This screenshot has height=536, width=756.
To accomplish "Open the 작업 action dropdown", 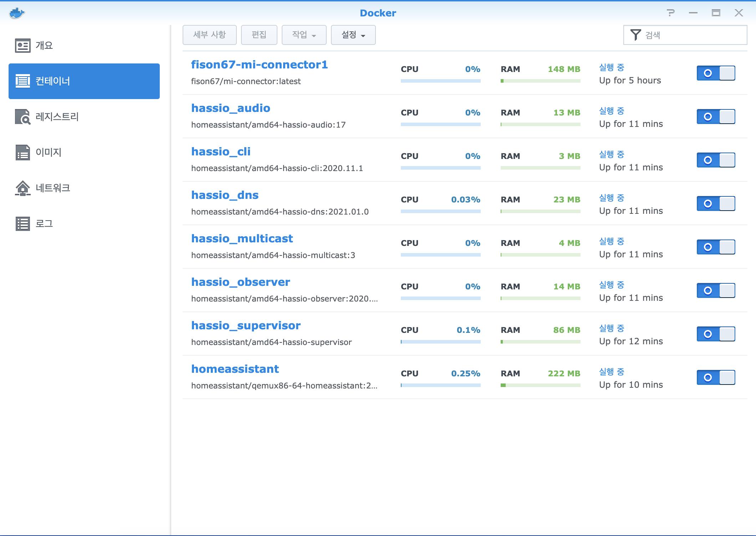I will 304,35.
